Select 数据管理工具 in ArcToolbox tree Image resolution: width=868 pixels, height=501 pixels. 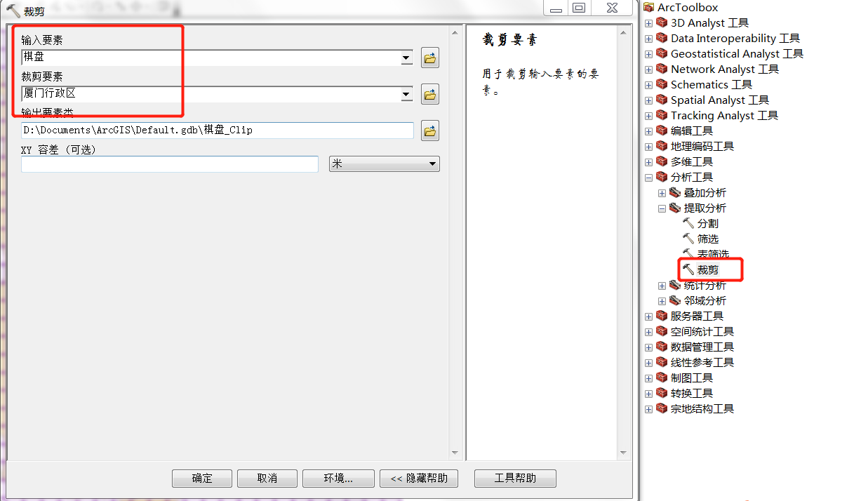coord(702,347)
